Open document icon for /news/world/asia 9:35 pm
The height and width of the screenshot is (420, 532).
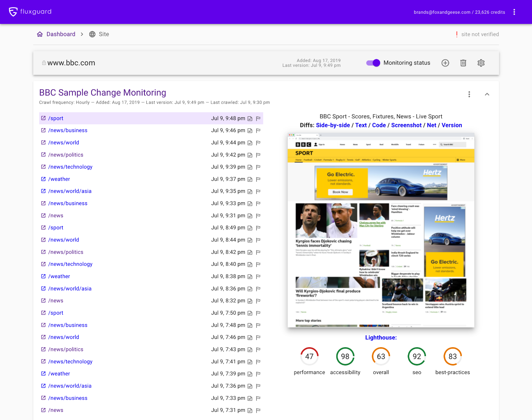[x=250, y=192]
